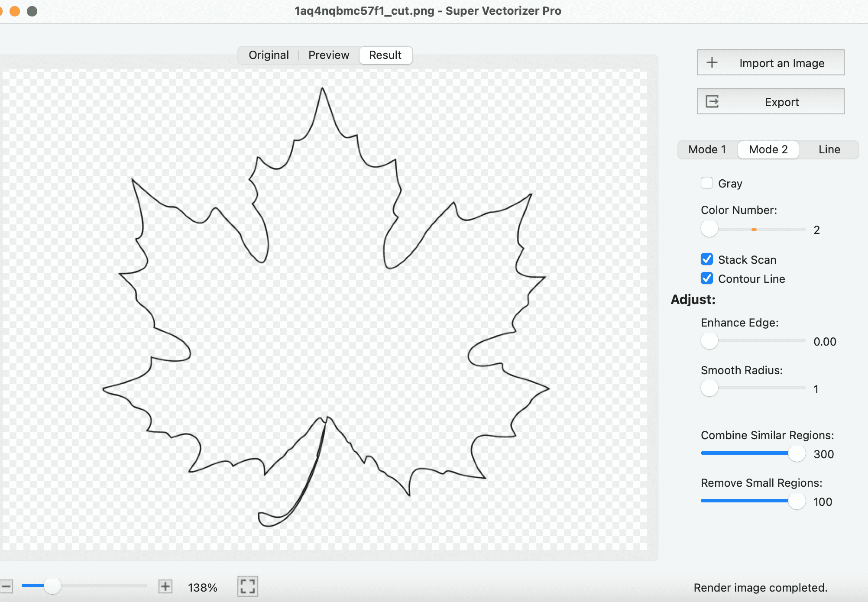
Task: Uncheck the Stack Scan checkbox
Action: click(x=707, y=259)
